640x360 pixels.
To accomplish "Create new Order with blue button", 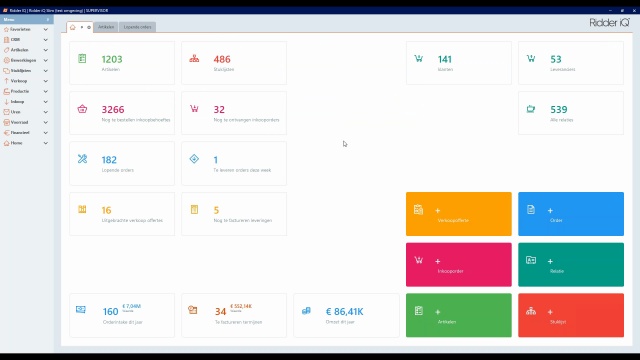I will pyautogui.click(x=571, y=214).
